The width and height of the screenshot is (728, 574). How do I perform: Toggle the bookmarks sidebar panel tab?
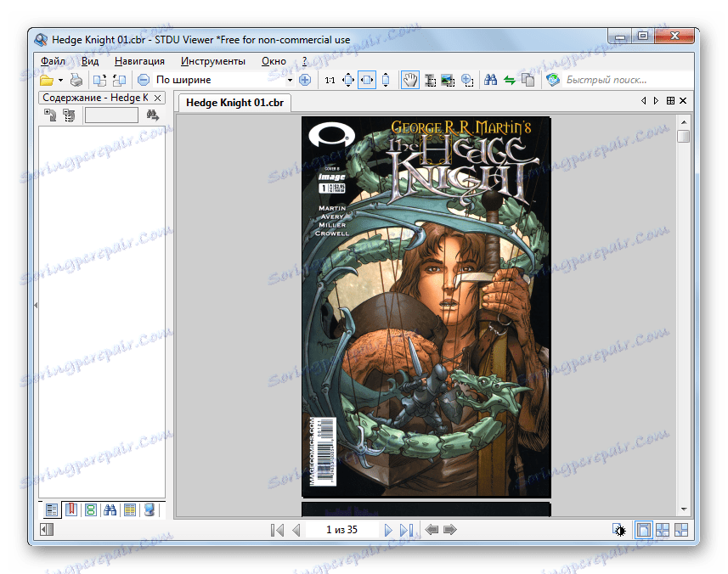71,510
